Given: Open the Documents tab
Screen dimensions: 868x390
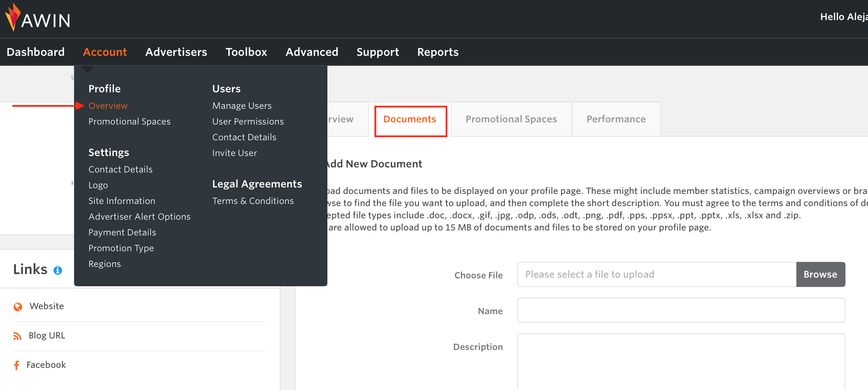Looking at the screenshot, I should pos(410,120).
